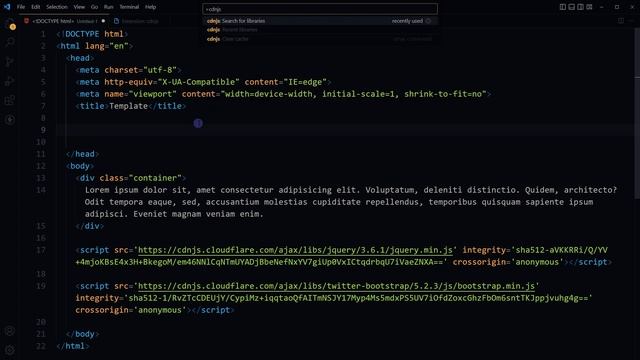The image size is (640, 360).
Task: Click the command palette input '>cdnjs'
Action: [320, 9]
